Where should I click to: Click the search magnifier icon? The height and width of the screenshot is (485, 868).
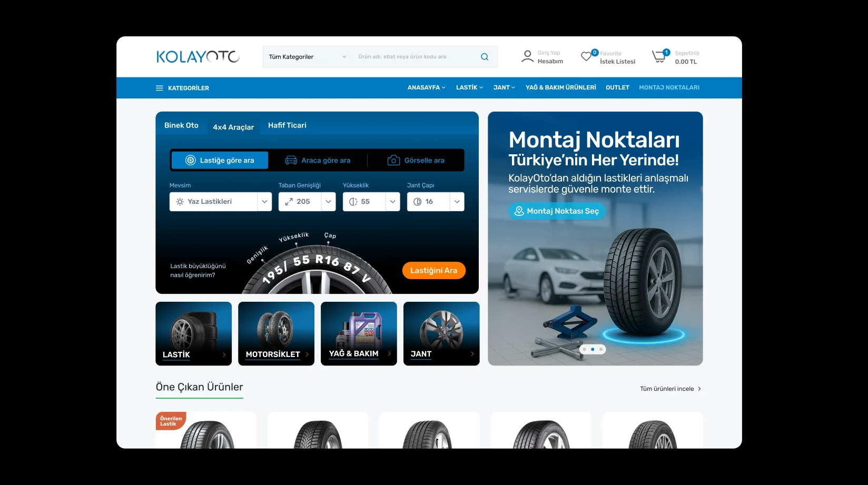[x=485, y=57]
